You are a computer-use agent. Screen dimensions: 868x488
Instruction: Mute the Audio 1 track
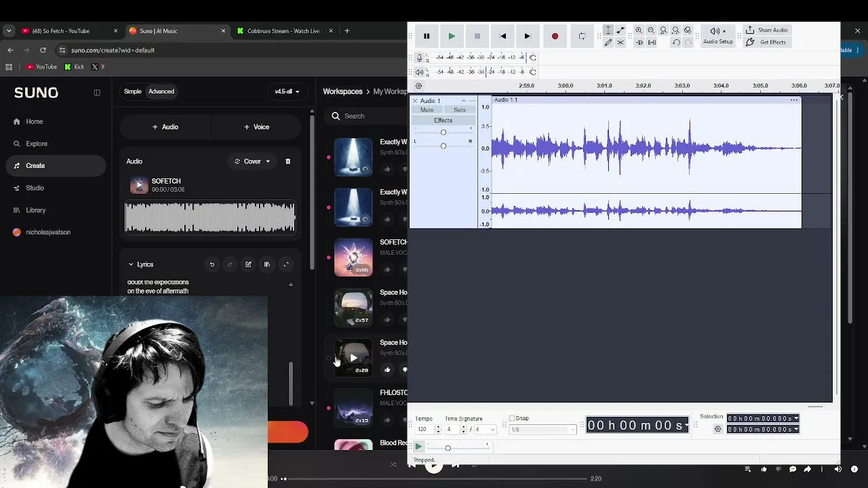tap(427, 110)
